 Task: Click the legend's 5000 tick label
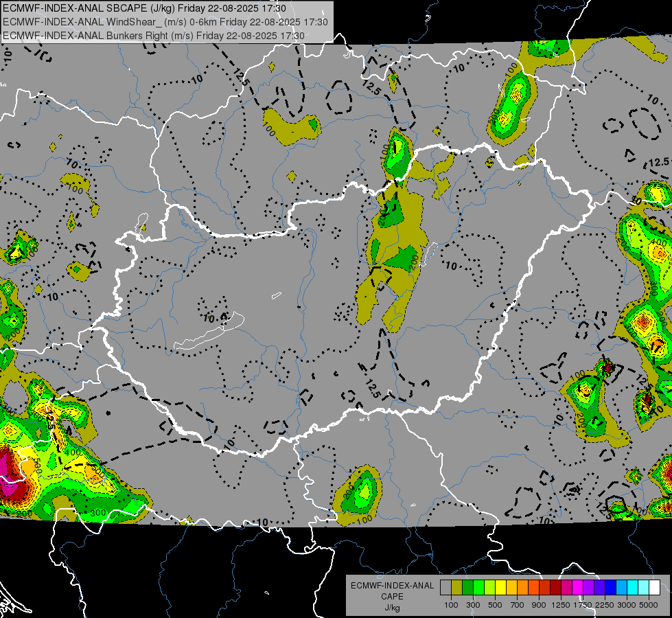[649, 605]
